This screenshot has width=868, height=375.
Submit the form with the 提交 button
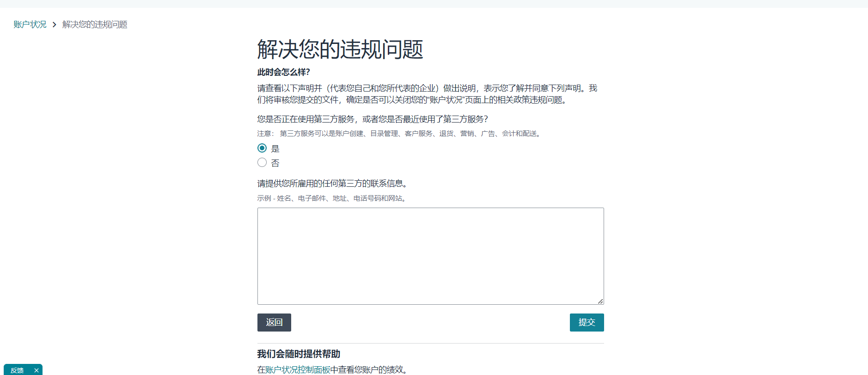pos(587,322)
